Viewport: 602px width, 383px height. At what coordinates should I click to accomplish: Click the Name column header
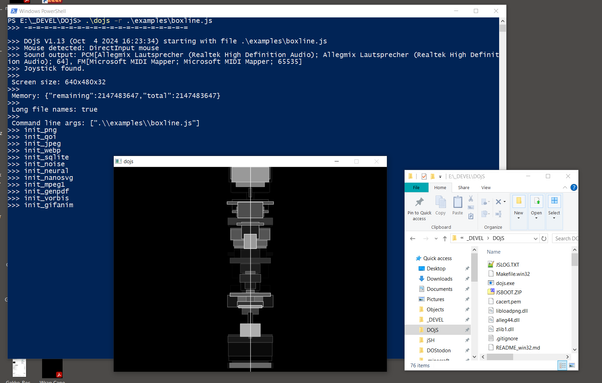coord(493,252)
